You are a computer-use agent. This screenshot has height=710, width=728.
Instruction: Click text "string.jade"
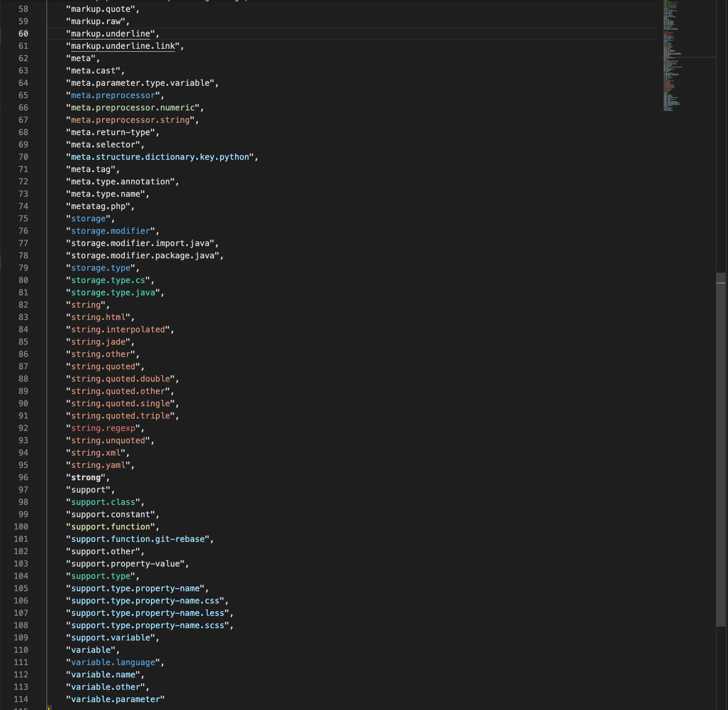[99, 342]
